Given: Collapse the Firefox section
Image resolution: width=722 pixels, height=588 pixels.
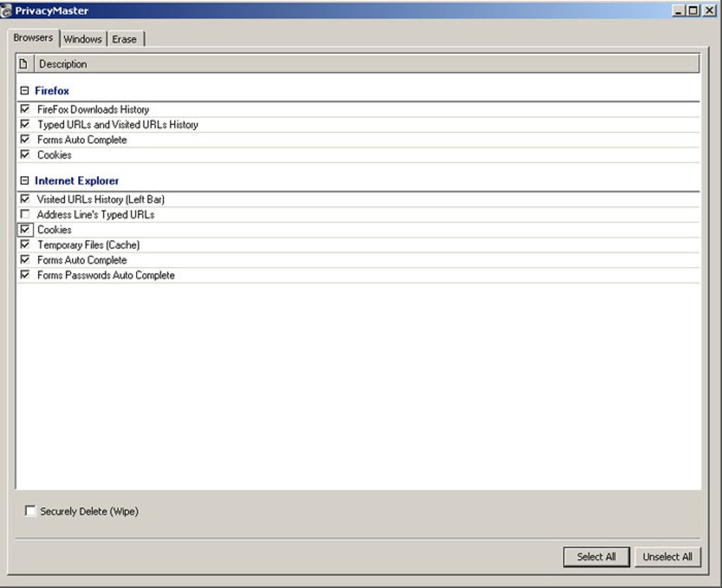Looking at the screenshot, I should tap(25, 91).
